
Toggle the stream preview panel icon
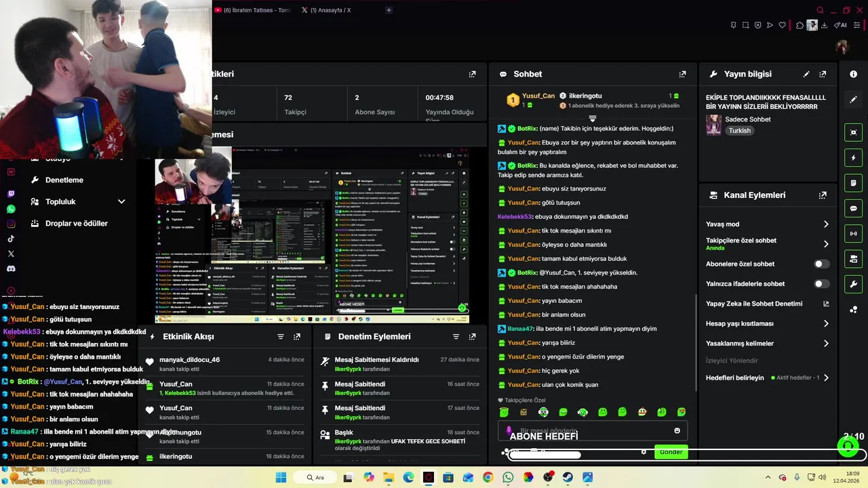pos(854,132)
